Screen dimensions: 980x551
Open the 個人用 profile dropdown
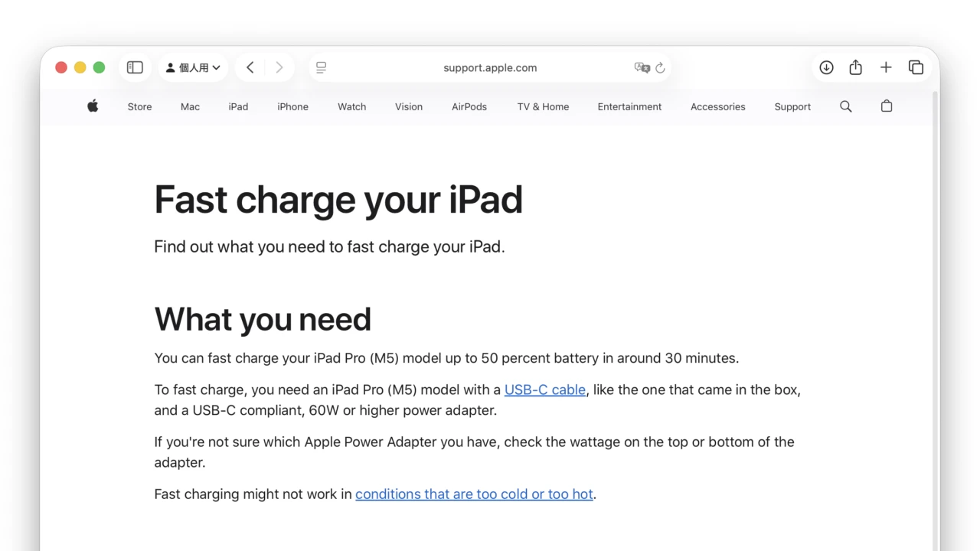click(193, 67)
